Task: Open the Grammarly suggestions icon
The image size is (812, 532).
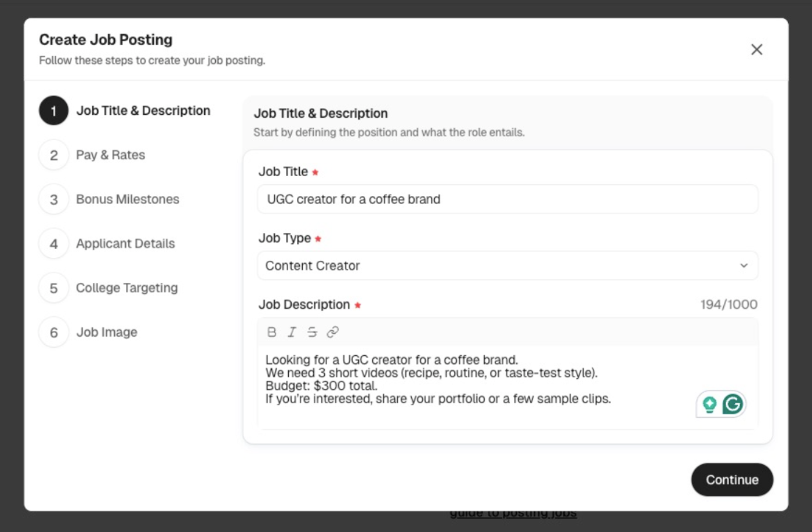Action: coord(733,404)
